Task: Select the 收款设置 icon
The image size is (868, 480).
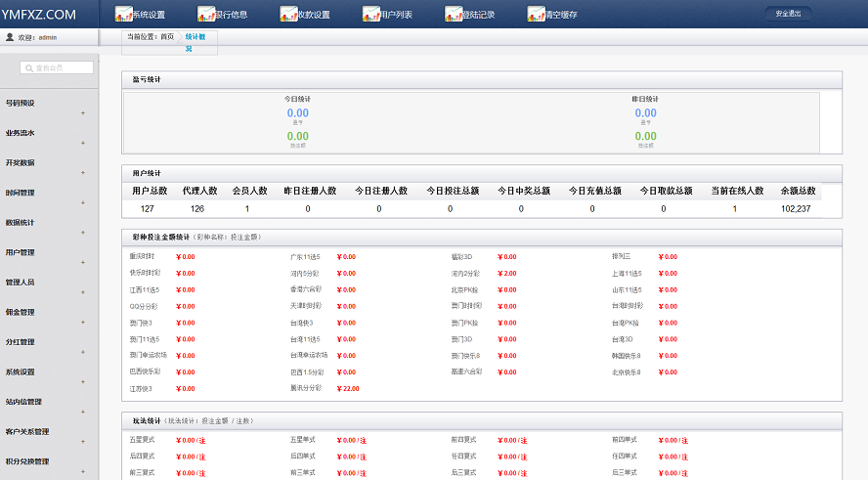Action: [287, 15]
